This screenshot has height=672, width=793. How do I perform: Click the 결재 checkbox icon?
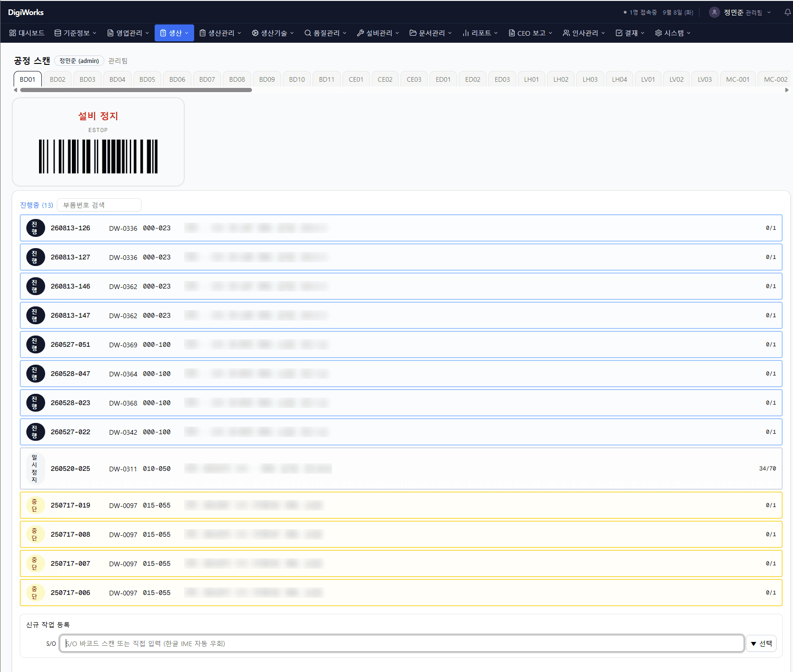(619, 33)
